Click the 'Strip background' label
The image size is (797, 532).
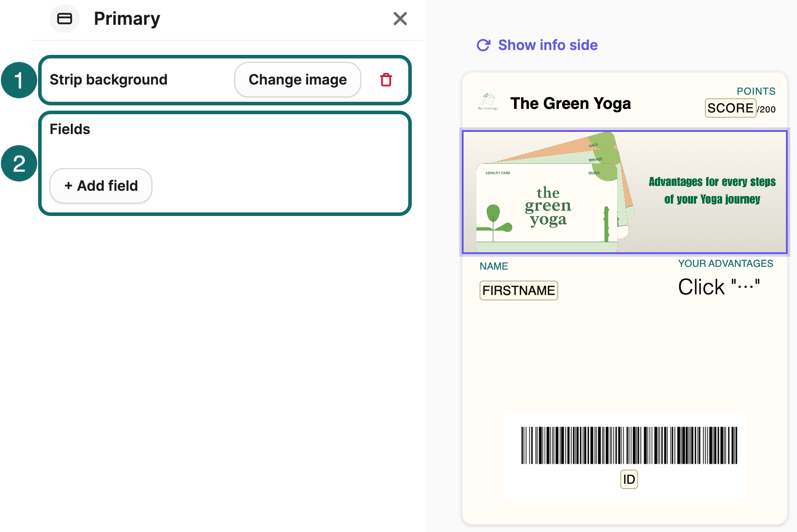pos(108,80)
